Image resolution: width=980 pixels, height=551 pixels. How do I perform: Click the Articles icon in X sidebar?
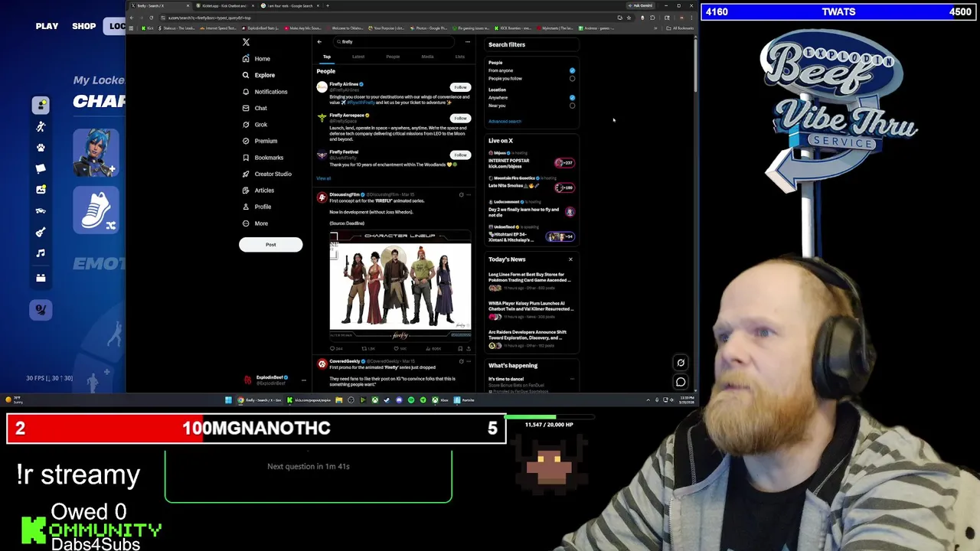(246, 191)
